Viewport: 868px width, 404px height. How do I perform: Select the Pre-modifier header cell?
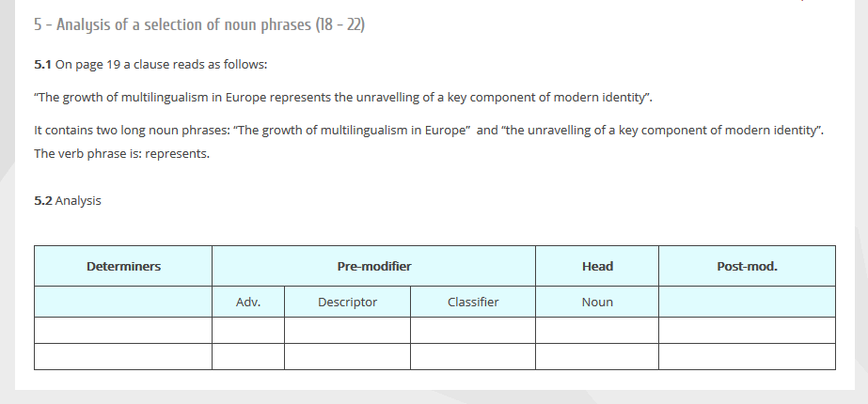pos(373,267)
